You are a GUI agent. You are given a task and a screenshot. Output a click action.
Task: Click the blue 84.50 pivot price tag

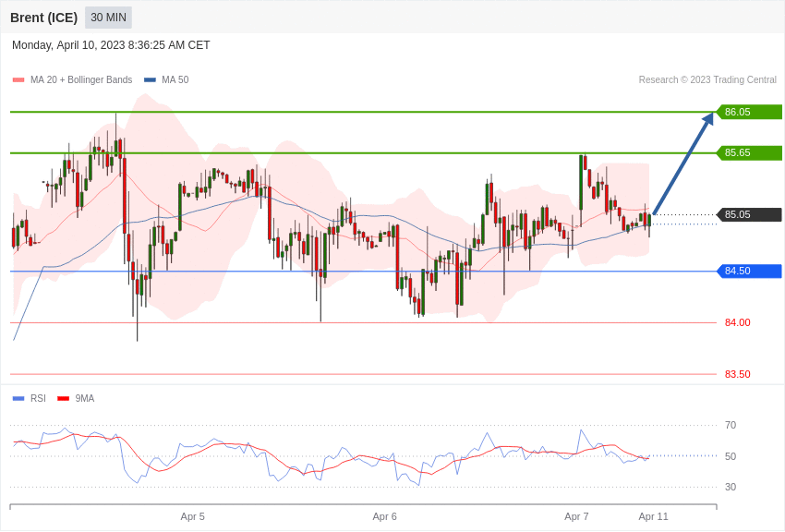749,272
